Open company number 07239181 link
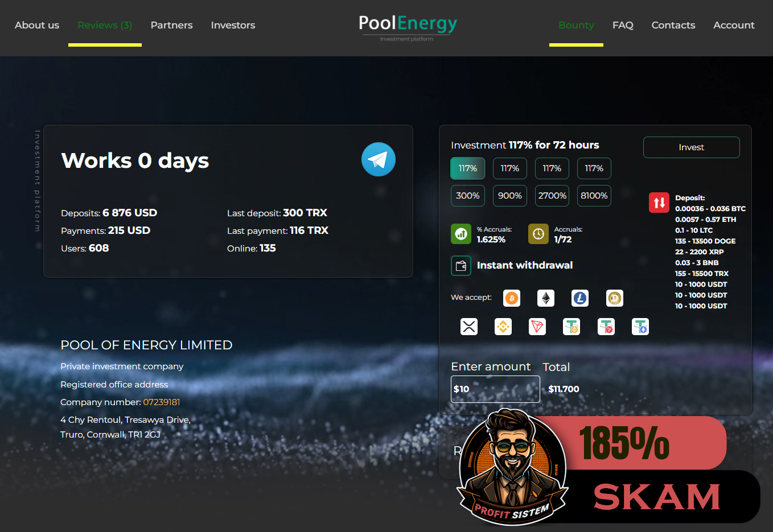Viewport: 773px width, 532px height. pyautogui.click(x=161, y=402)
